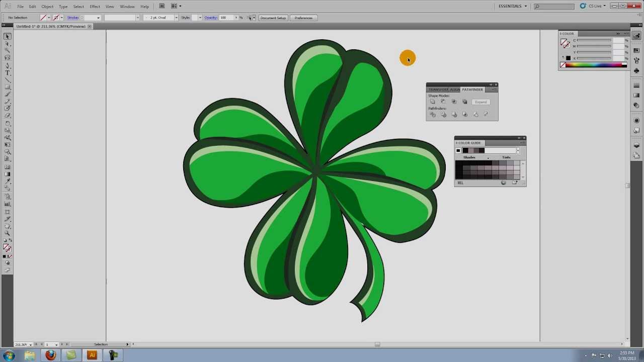
Task: Click the Black (K) slider in Color panel
Action: tap(594, 58)
